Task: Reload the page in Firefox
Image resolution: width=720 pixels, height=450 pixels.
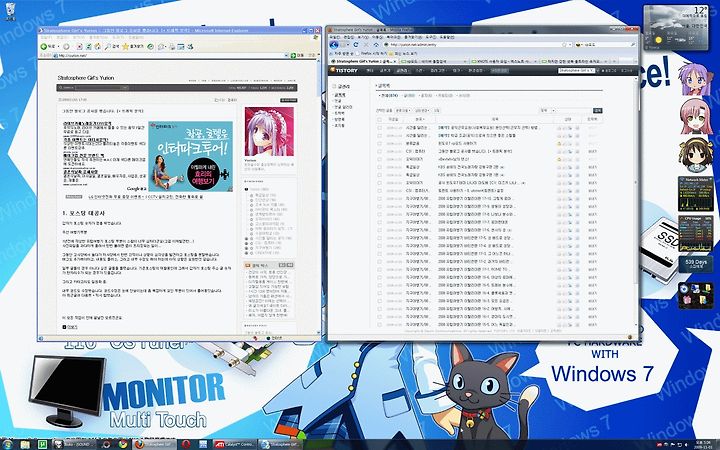Action: [356, 45]
